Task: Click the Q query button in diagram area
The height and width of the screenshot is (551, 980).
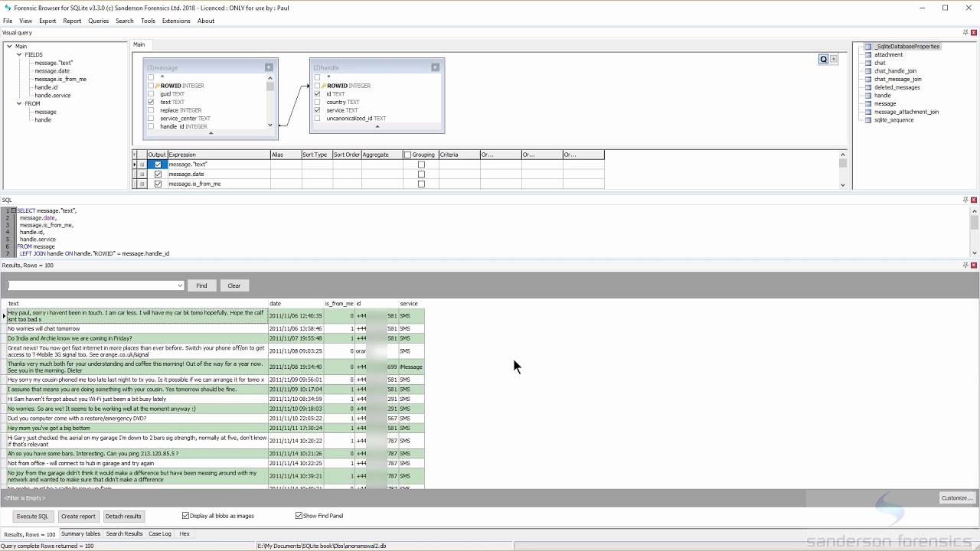Action: point(824,59)
